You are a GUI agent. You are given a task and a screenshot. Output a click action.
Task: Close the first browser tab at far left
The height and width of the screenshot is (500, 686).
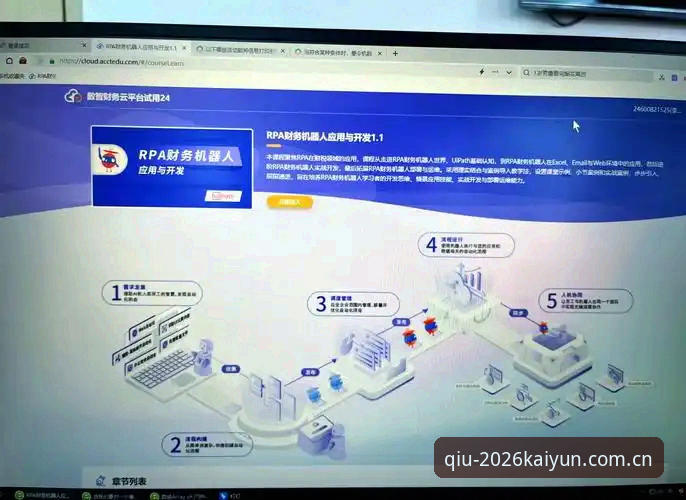coord(84,45)
